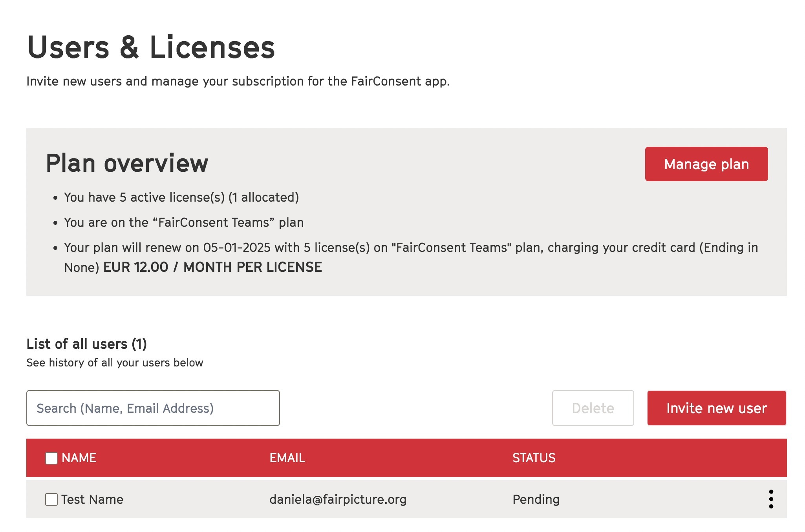Click the NAME column header

(79, 458)
